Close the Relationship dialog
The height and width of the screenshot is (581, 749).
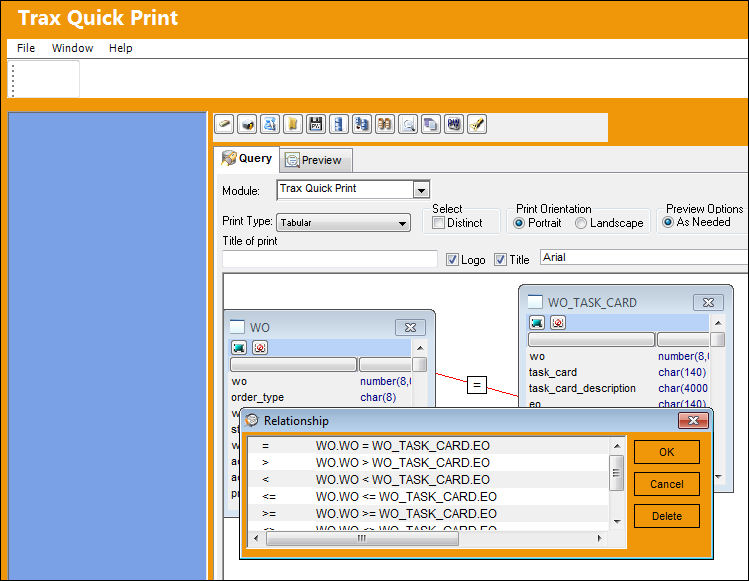pyautogui.click(x=693, y=420)
